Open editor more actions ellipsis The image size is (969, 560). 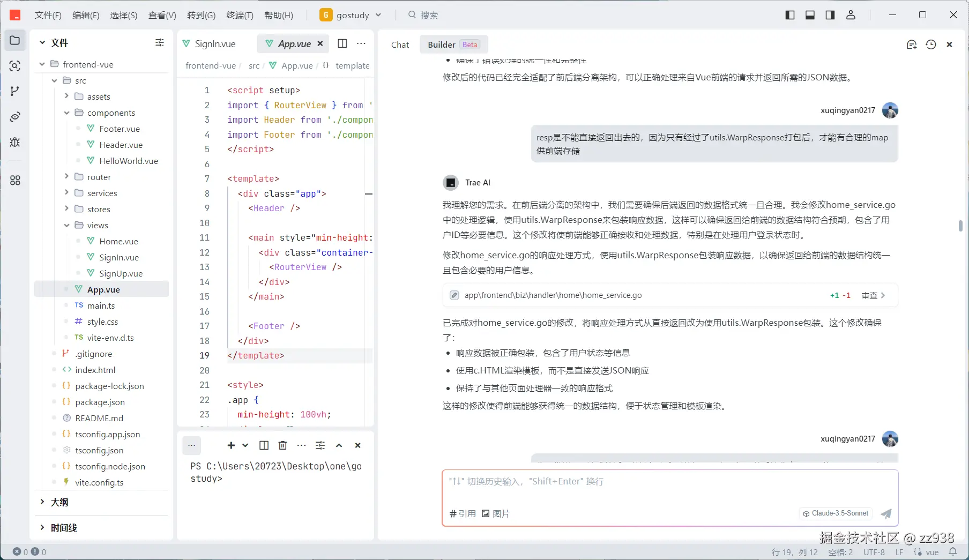click(361, 43)
